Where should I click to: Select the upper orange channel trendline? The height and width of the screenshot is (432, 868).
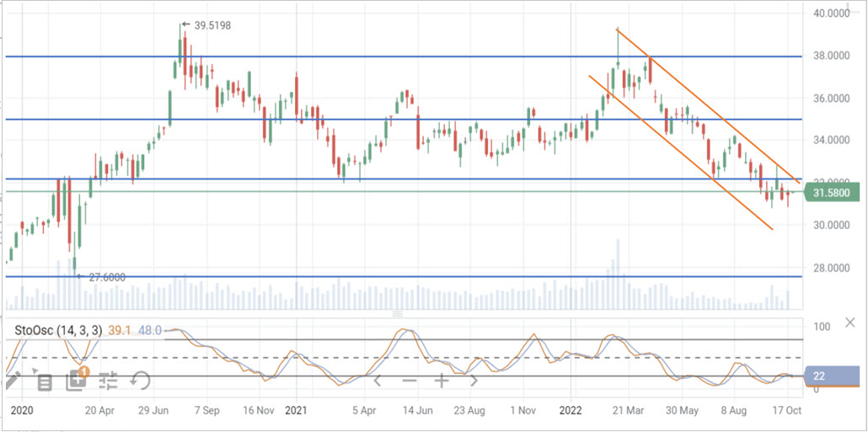(716, 120)
